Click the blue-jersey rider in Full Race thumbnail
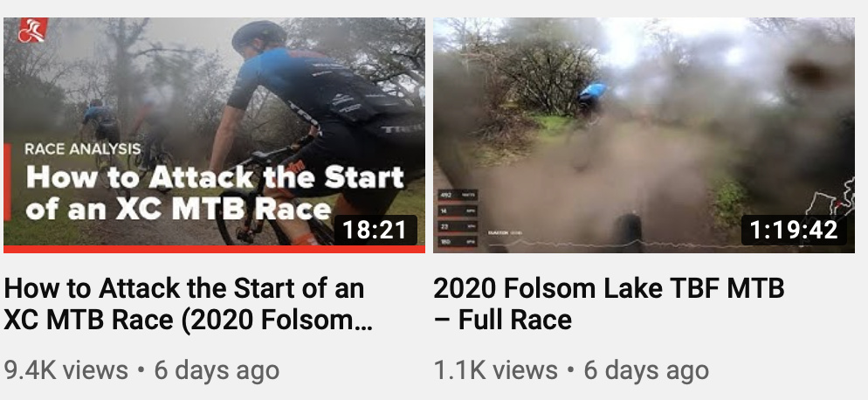 (591, 99)
